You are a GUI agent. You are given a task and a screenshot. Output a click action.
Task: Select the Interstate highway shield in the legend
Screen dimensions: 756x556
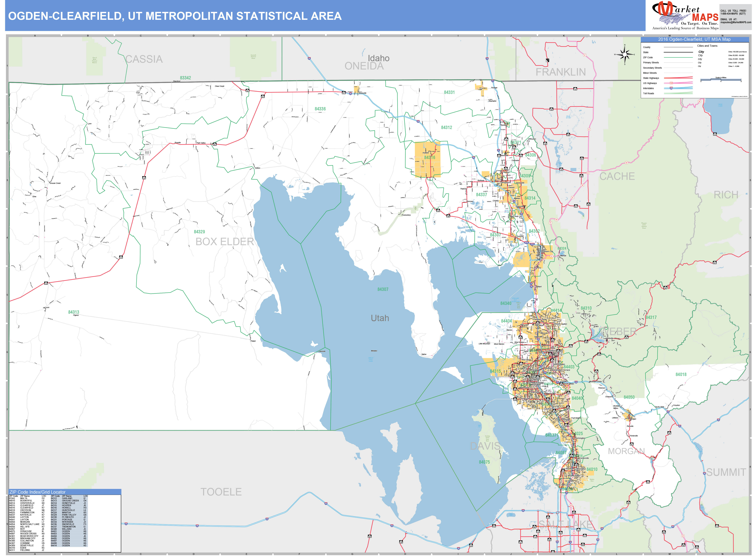click(671, 88)
